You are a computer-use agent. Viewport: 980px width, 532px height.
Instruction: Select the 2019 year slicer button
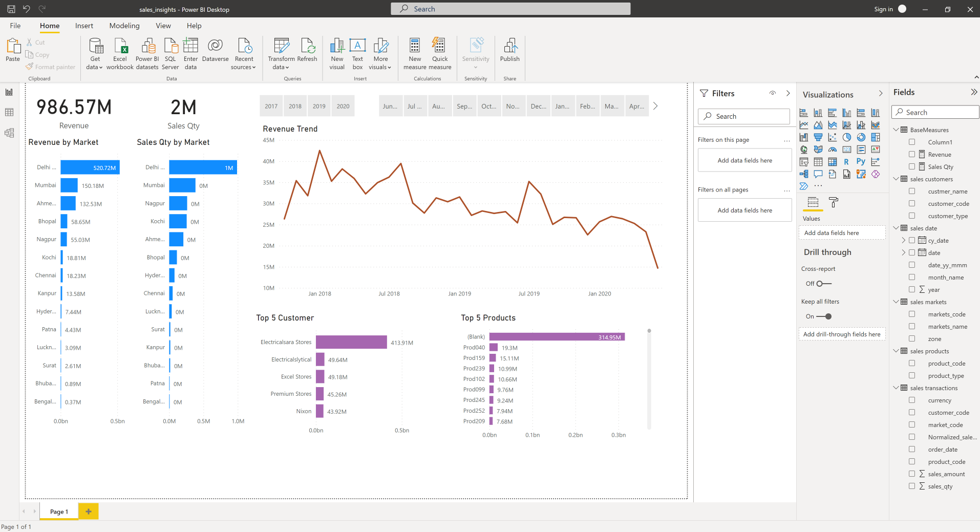tap(319, 107)
